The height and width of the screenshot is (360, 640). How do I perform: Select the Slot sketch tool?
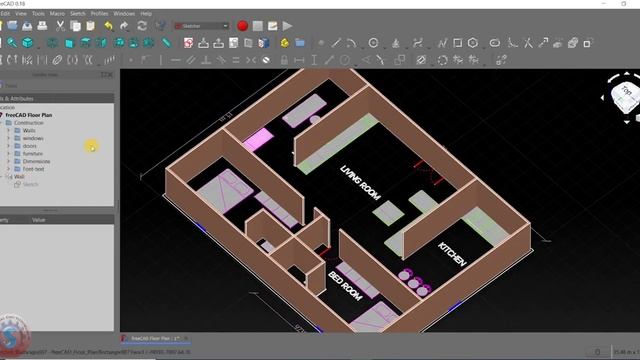click(x=495, y=42)
